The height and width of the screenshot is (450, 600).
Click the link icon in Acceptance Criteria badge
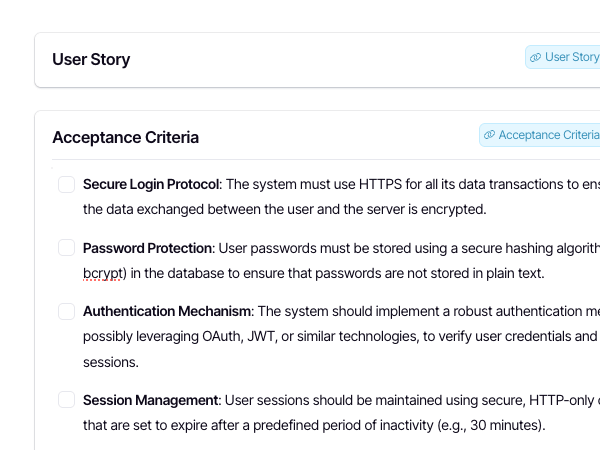pos(489,135)
